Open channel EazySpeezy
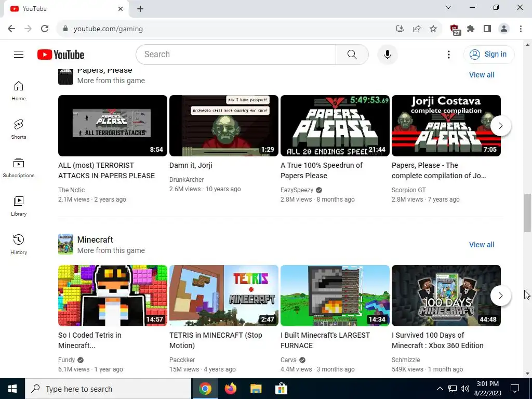 pos(297,190)
